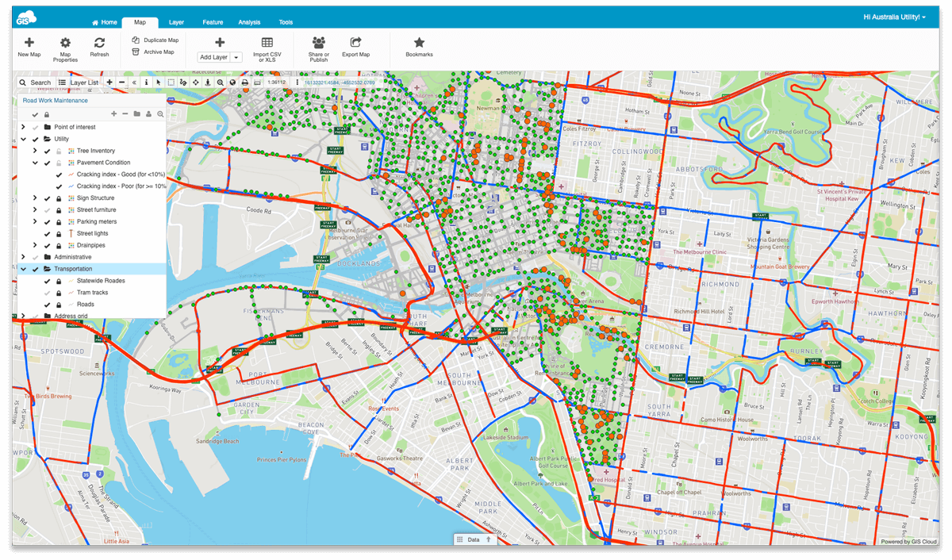Click the zoom in plus toolbar icon

point(110,82)
